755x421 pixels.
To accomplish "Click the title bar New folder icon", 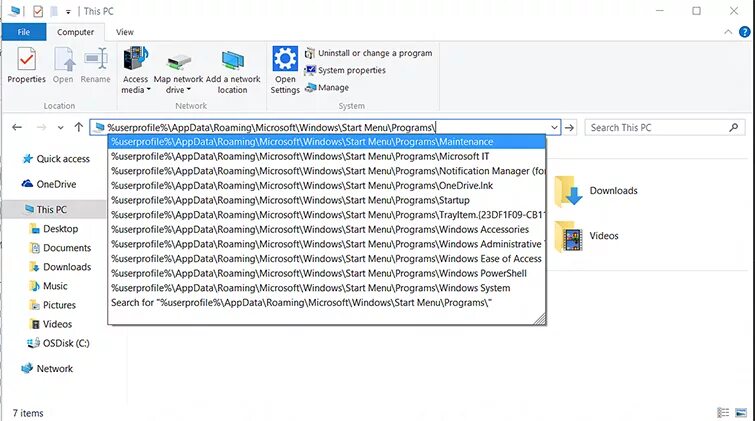I will 54,11.
